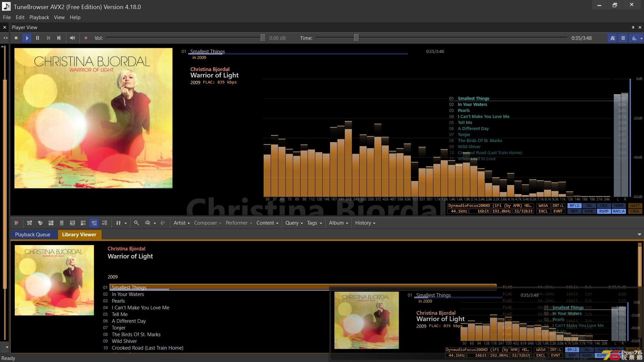
Task: Skip to the previous track
Action: pos(48,38)
